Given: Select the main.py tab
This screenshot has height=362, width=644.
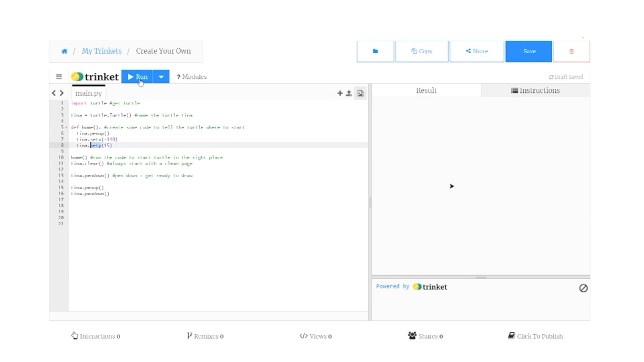Looking at the screenshot, I should coord(89,93).
